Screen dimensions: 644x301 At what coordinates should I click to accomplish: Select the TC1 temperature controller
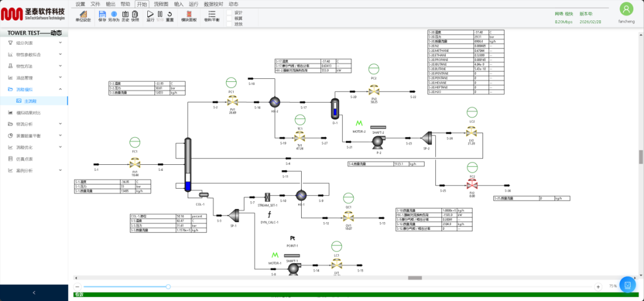click(300, 119)
